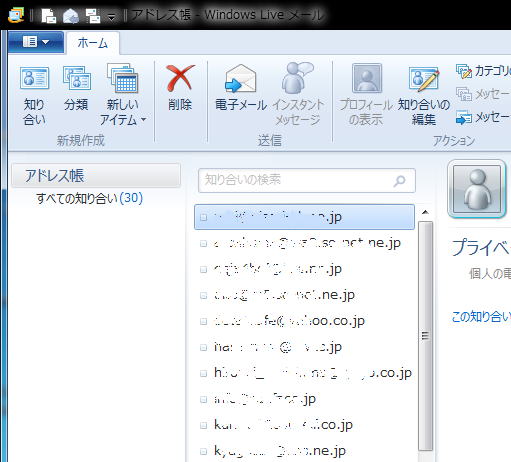Screen dimensions: 511x462
Task: Click the インスタントメッセージ icon
Action: click(x=298, y=79)
